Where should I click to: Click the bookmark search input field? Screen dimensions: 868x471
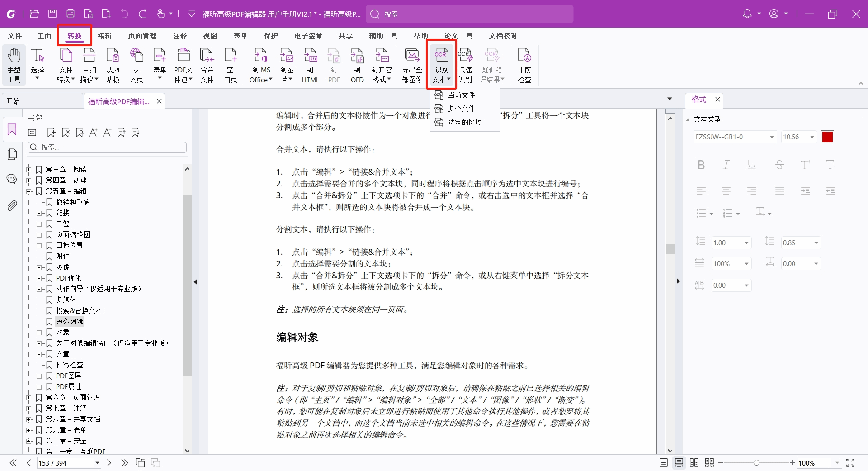click(111, 147)
